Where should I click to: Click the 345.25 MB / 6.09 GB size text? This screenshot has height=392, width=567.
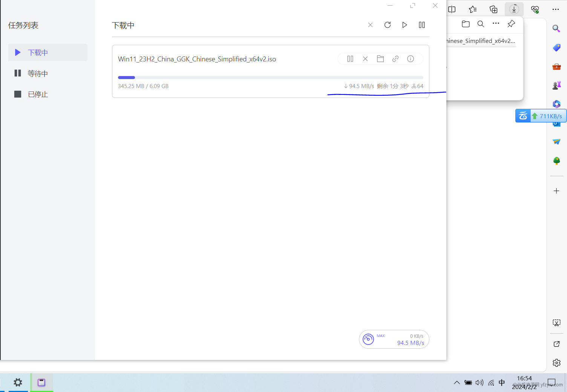coord(143,86)
